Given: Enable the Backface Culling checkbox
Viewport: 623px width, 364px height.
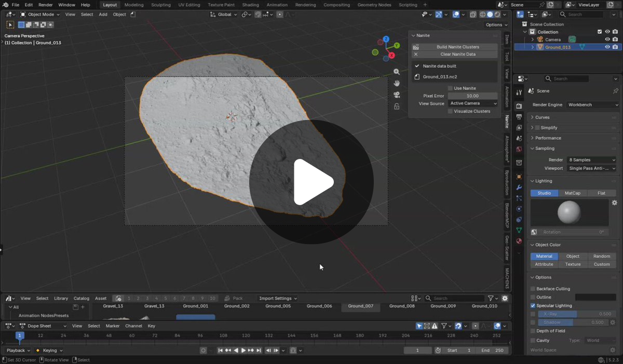Looking at the screenshot, I should coord(533,289).
